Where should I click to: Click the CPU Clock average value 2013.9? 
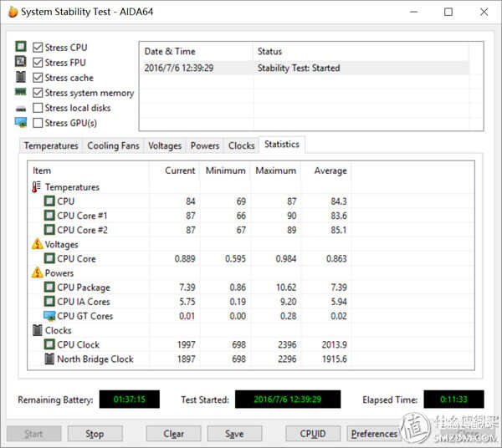pos(334,344)
